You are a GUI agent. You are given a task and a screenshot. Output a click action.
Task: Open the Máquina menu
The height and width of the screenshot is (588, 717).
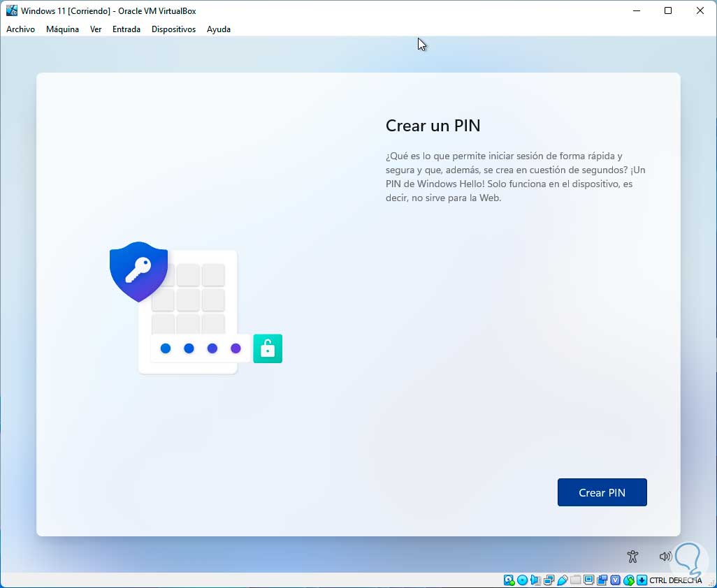tap(62, 29)
